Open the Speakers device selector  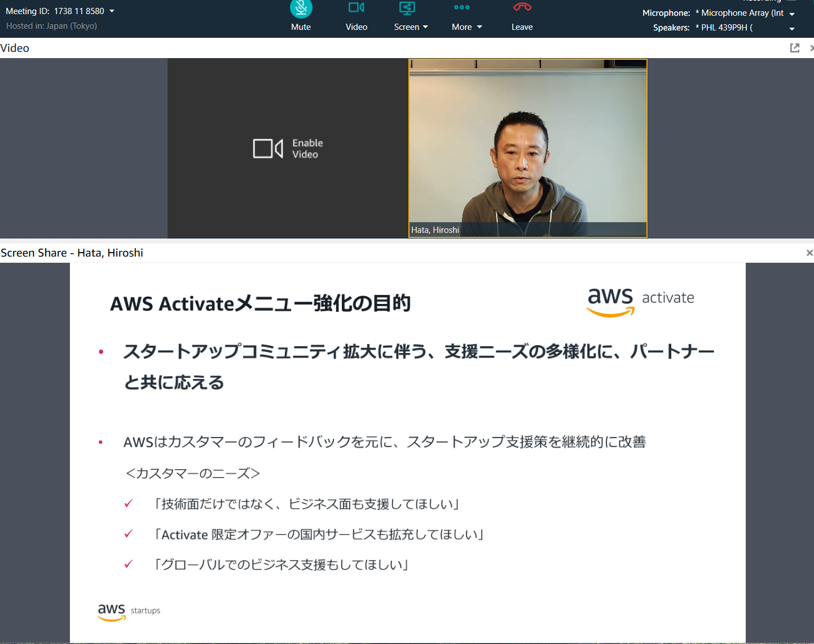[792, 28]
